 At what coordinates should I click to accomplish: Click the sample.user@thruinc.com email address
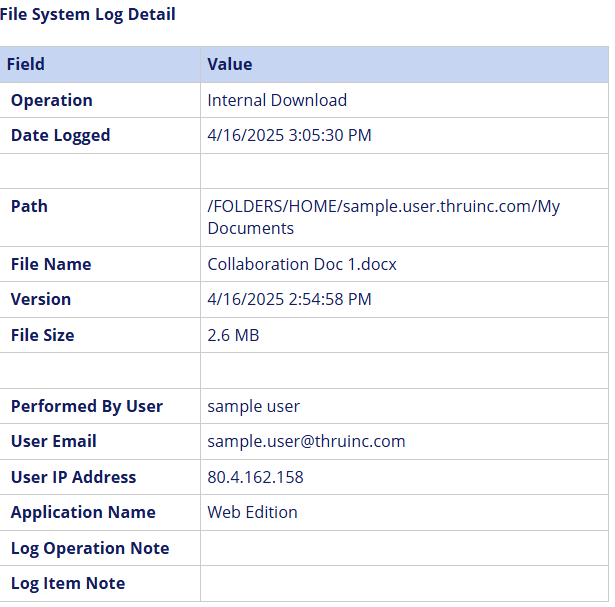point(306,441)
